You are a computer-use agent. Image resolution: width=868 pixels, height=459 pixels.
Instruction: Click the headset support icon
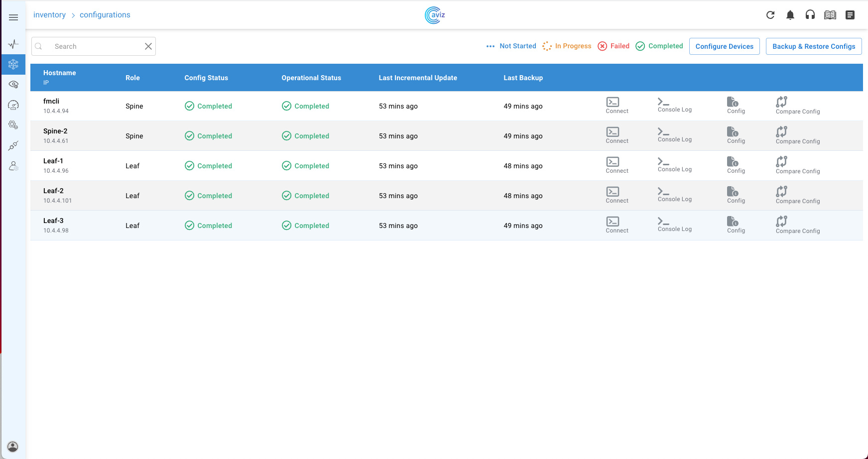(810, 15)
